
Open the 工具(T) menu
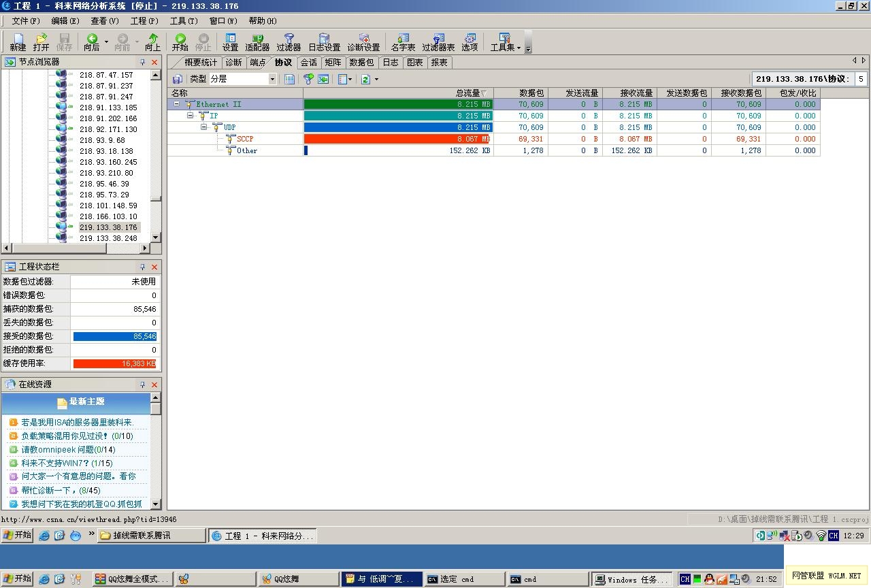[183, 21]
